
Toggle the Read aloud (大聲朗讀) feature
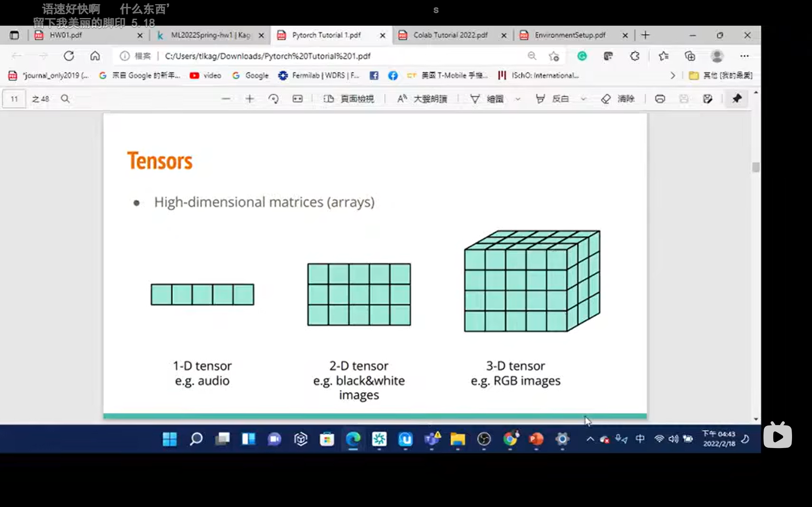[422, 99]
